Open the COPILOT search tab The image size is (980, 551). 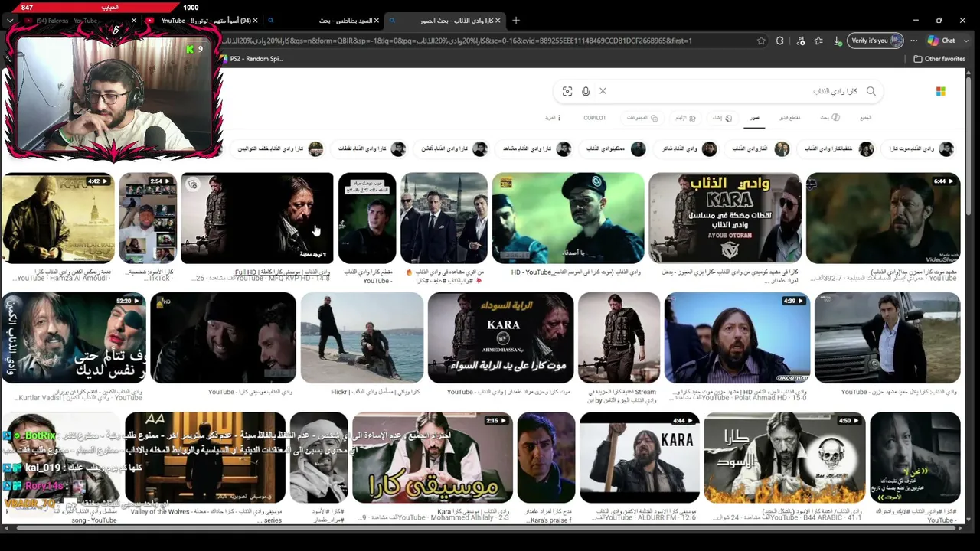[595, 118]
